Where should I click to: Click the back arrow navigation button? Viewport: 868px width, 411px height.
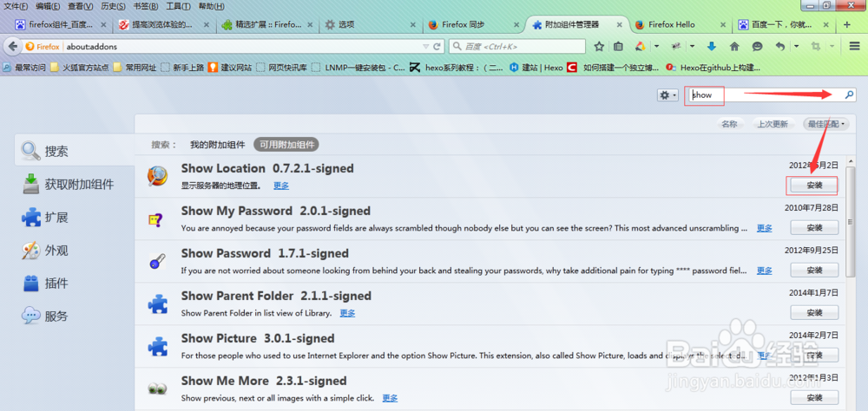pos(13,47)
